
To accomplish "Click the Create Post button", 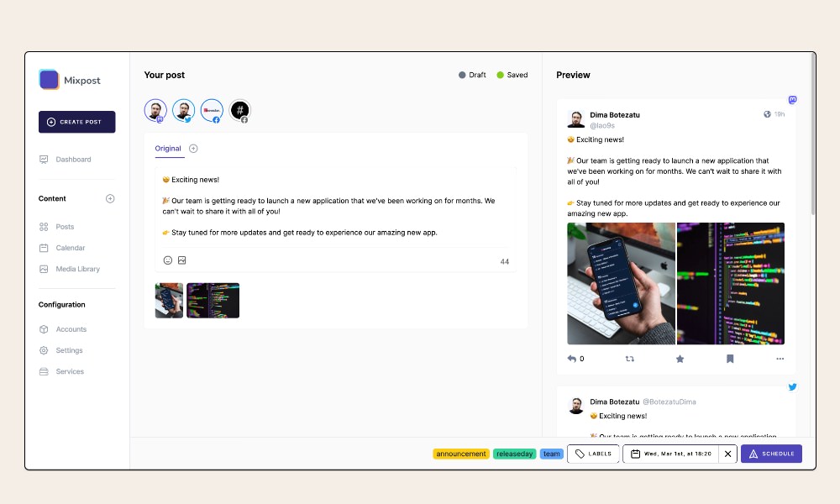I will tap(76, 122).
